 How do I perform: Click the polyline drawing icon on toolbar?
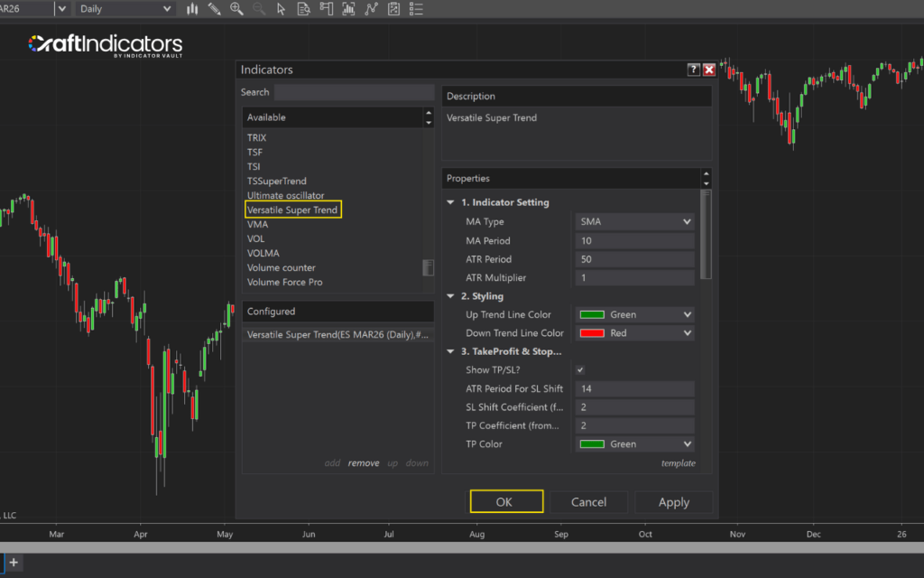coord(372,9)
